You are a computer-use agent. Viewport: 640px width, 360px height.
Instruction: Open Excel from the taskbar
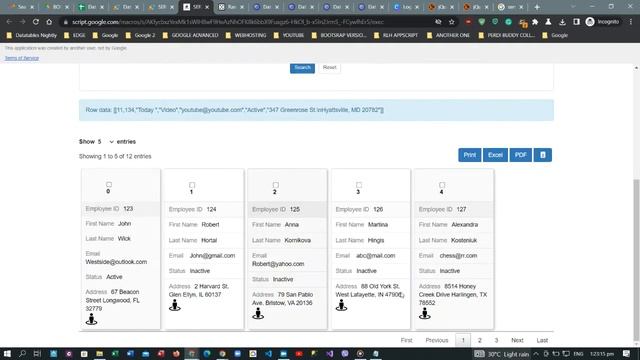click(x=115, y=353)
